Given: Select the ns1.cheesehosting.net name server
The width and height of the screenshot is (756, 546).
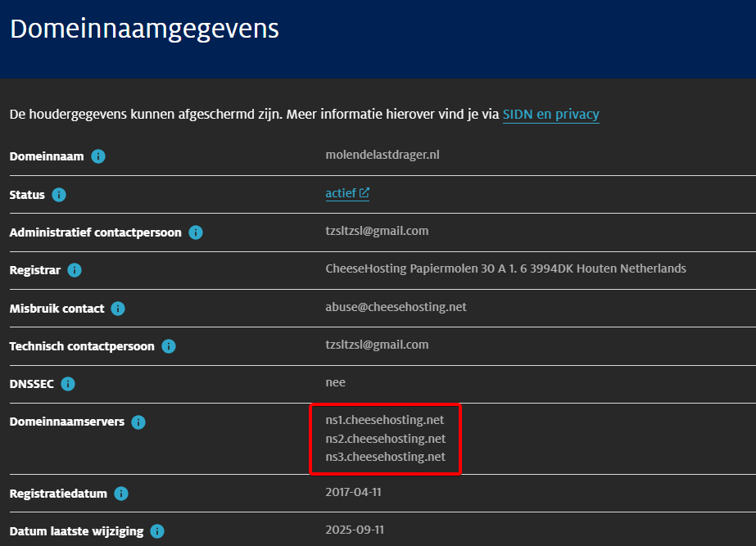Looking at the screenshot, I should (x=385, y=420).
